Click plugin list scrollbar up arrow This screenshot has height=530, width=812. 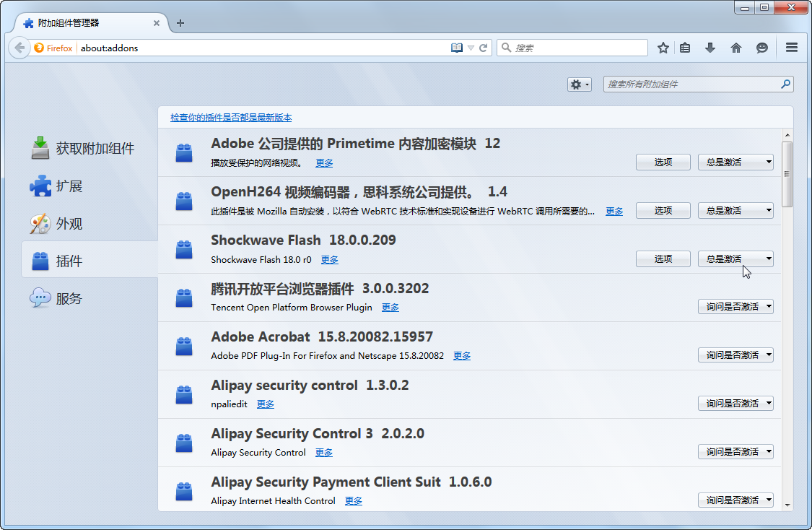tap(787, 135)
